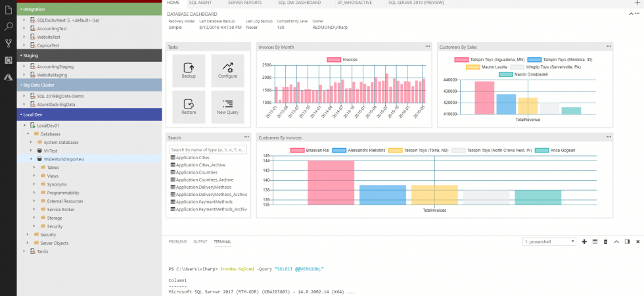Switch to the Output panel tab
The height and width of the screenshot is (296, 644).
pyautogui.click(x=200, y=241)
